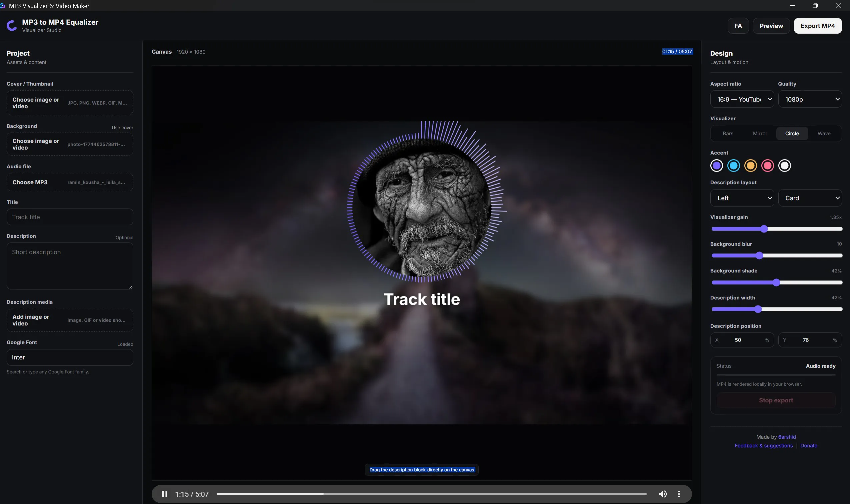Image resolution: width=850 pixels, height=504 pixels.
Task: Restore down the application window
Action: [815, 5]
